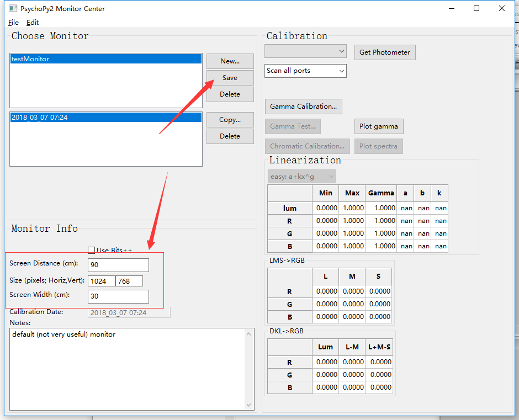Click the PsychoPy2 title bar app icon
The image size is (519, 420).
13,9
